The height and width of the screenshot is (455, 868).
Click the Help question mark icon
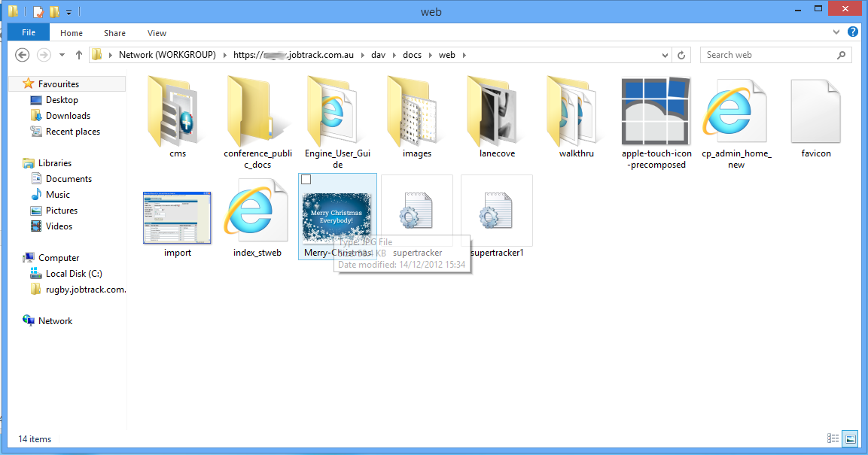[x=853, y=32]
